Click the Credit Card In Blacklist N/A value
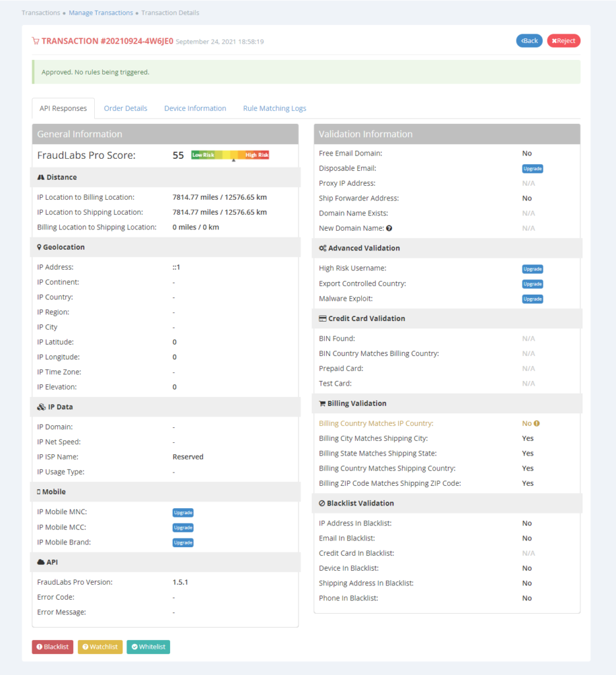This screenshot has width=616, height=675. tap(528, 554)
